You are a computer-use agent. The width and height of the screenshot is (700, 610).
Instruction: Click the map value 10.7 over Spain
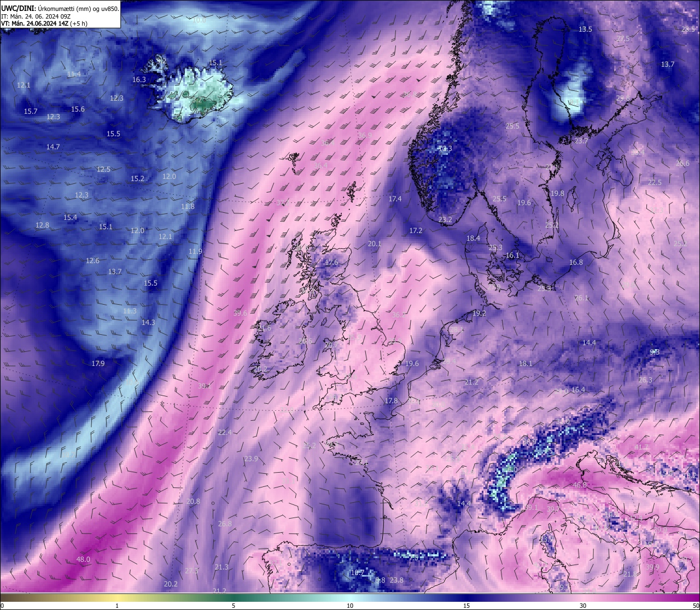coord(357,572)
